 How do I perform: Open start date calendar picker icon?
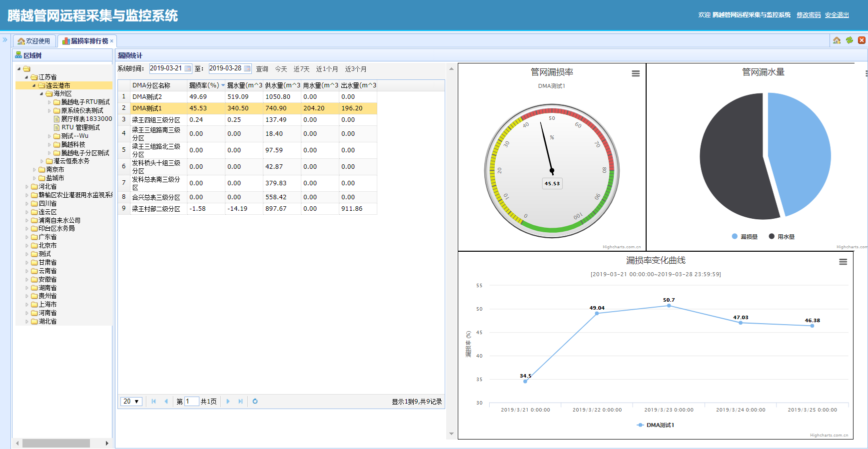[188, 68]
